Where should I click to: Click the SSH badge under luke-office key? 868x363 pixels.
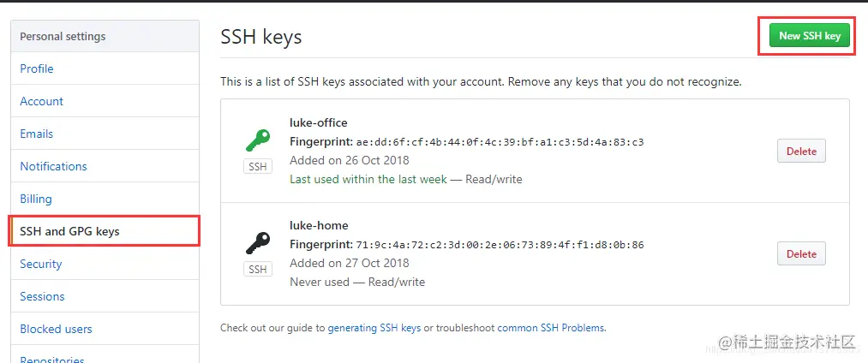(257, 167)
